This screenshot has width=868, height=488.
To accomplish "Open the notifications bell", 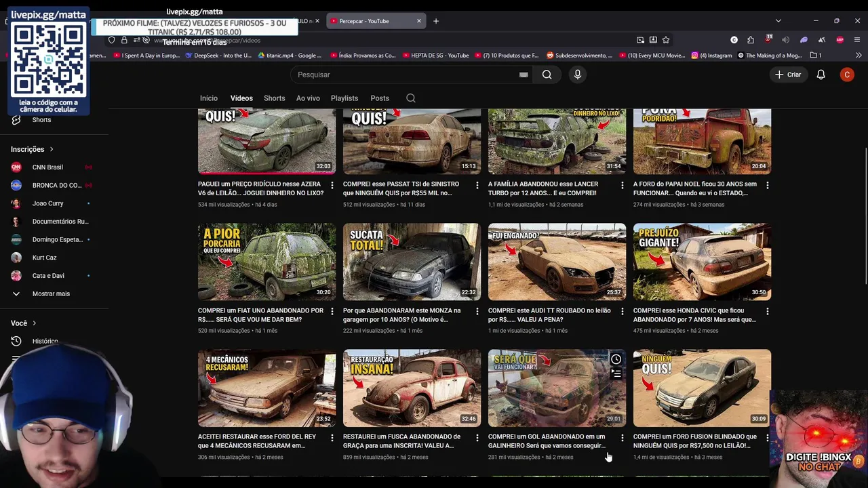I will (x=821, y=75).
